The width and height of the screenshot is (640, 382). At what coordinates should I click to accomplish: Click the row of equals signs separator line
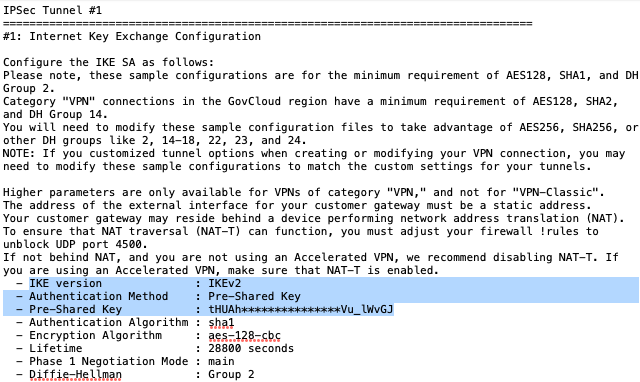(x=267, y=23)
